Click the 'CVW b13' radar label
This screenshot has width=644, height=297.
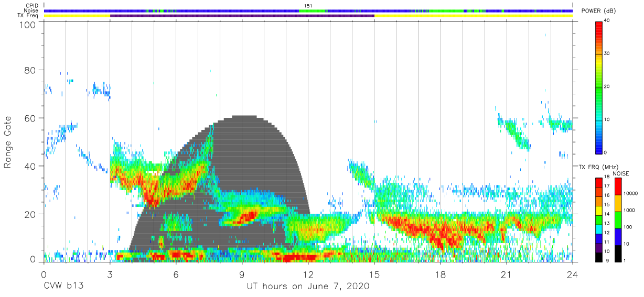point(63,287)
